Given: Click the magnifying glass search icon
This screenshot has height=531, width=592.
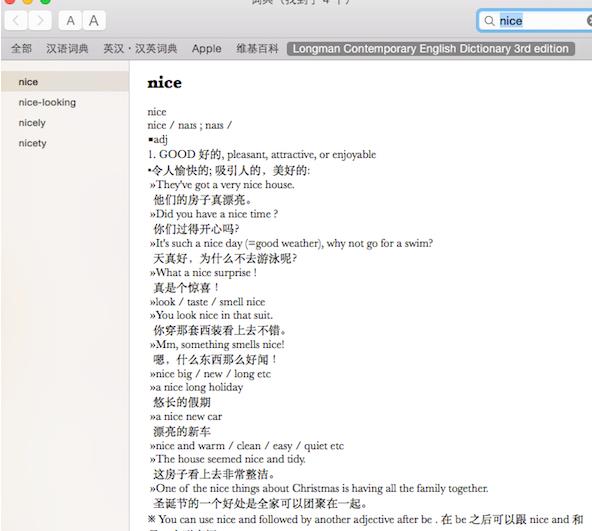Looking at the screenshot, I should (x=489, y=21).
